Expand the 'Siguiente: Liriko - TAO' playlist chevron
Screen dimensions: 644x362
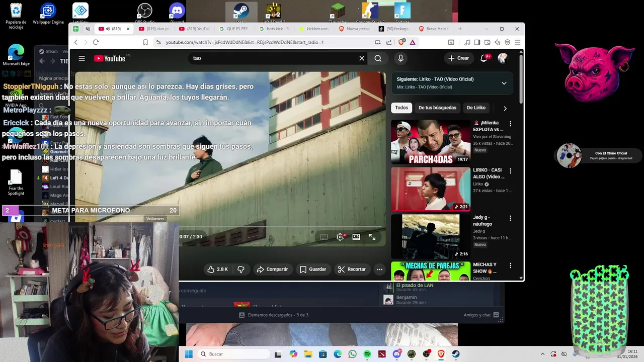pyautogui.click(x=504, y=83)
